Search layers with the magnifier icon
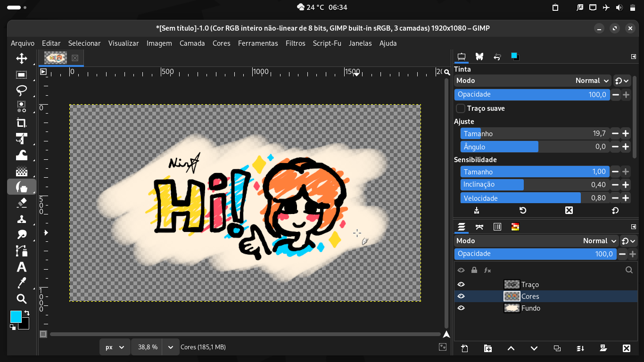Viewport: 644px width, 362px height. pyautogui.click(x=629, y=270)
